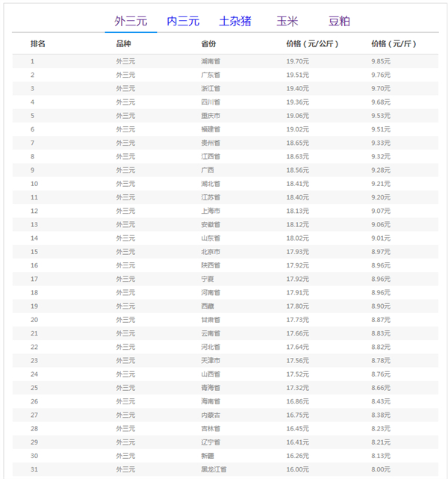448x479 pixels.
Task: Select the 安徽省 cell
Action: 211,224
